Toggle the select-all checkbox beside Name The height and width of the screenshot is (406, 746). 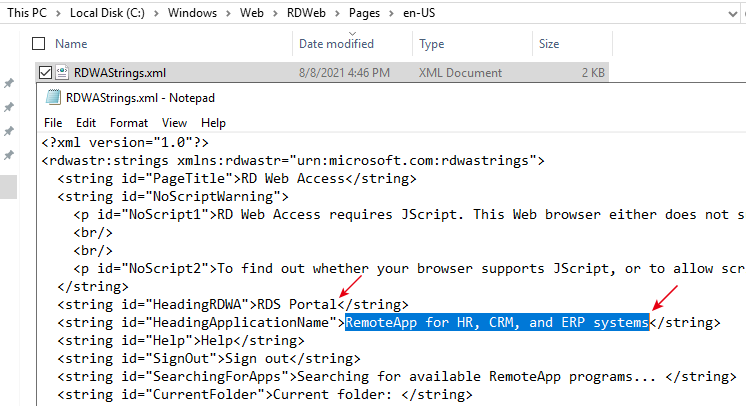pyautogui.click(x=39, y=44)
